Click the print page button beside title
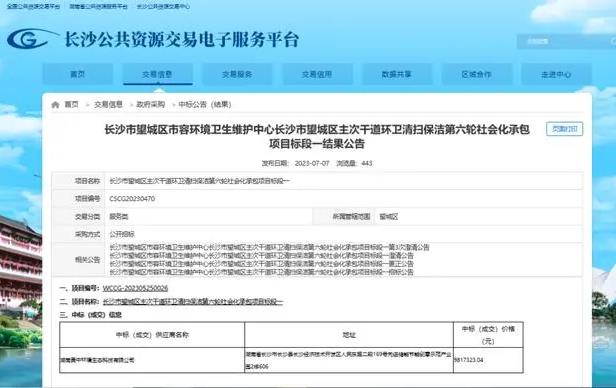The image size is (616, 388). (x=565, y=129)
